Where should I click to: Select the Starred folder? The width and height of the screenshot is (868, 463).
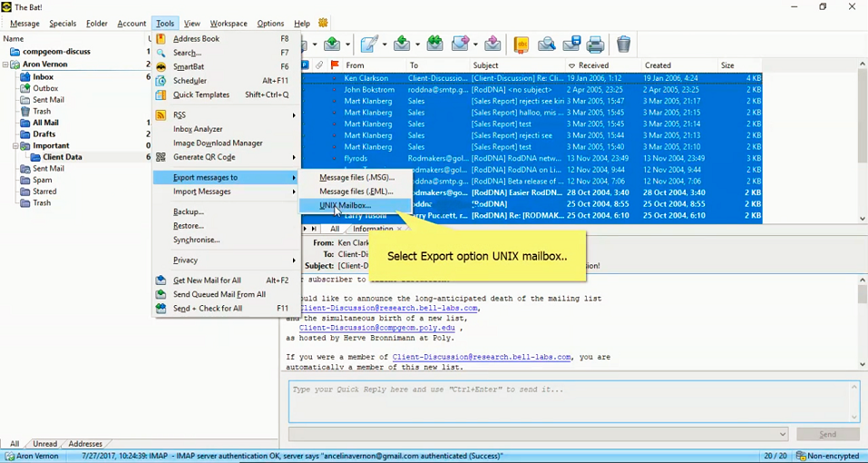[x=44, y=192]
